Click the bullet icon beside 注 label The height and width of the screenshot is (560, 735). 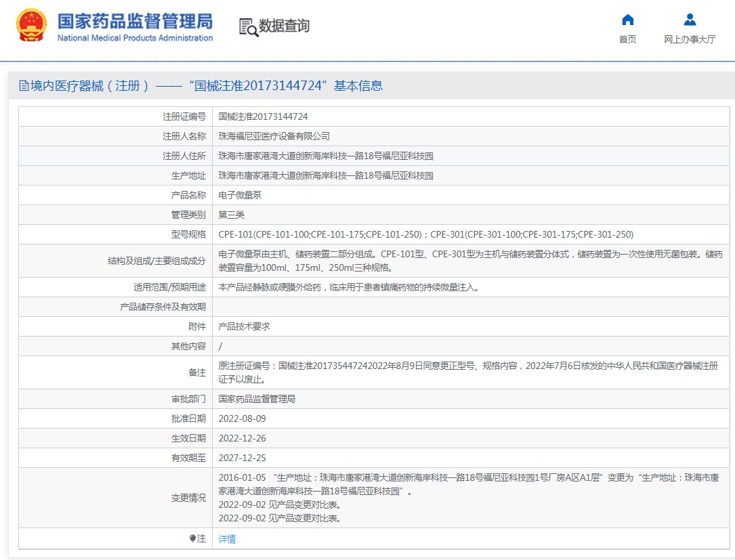click(192, 539)
